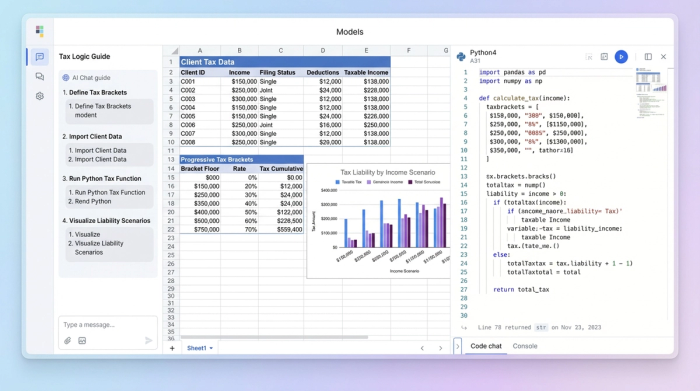Open the settings gear in sidebar
Viewport: 700px width, 391px height.
(40, 96)
